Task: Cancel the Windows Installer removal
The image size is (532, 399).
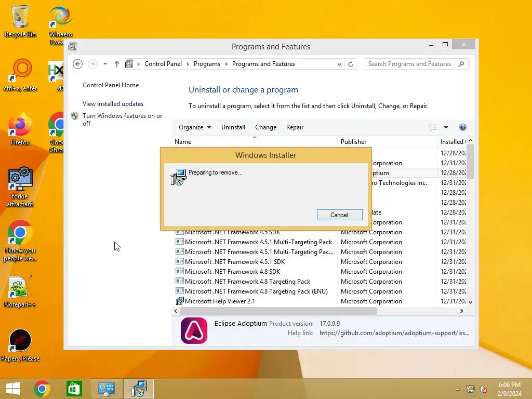Action: (x=340, y=215)
